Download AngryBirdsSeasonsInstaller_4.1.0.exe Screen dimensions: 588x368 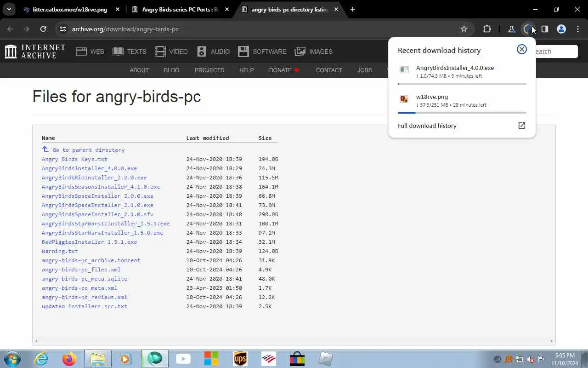click(x=101, y=187)
